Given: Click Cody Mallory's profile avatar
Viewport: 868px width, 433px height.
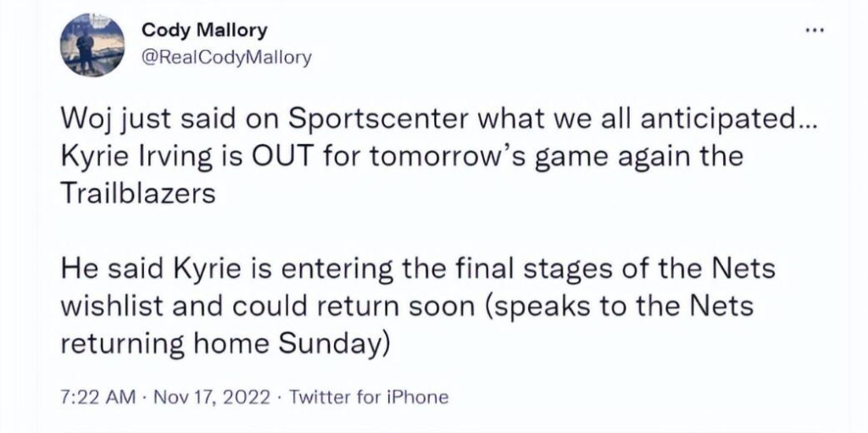Looking at the screenshot, I should tap(92, 45).
